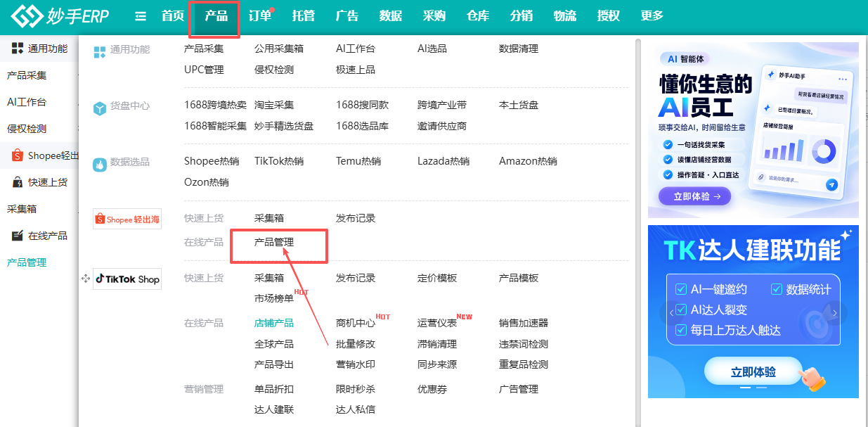The height and width of the screenshot is (427, 868).
Task: Select the 产品 top menu
Action: [216, 16]
